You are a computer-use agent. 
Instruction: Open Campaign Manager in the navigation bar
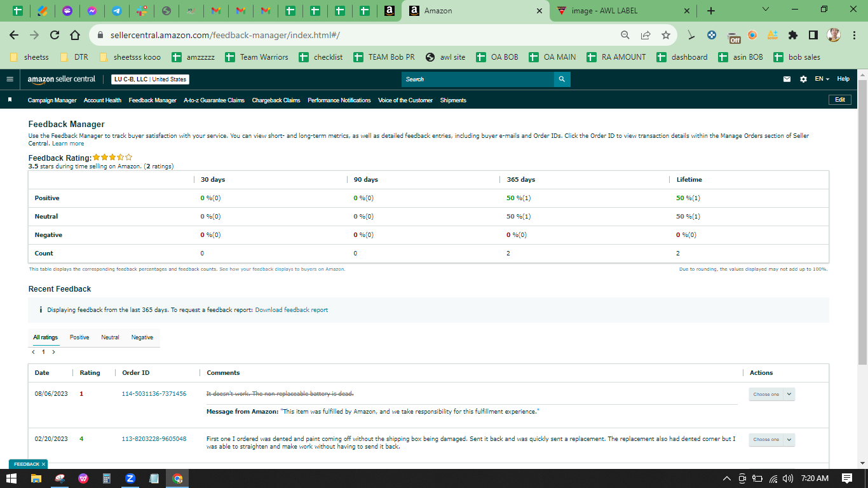[x=52, y=100]
